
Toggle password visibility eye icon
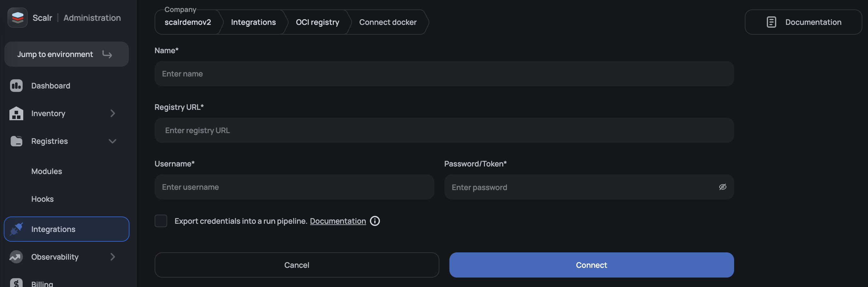pyautogui.click(x=722, y=187)
